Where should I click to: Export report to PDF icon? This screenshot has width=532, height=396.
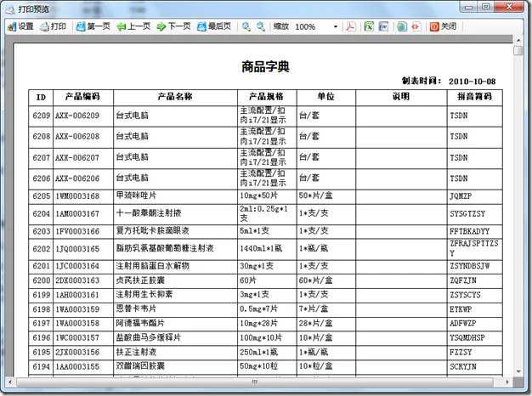350,26
